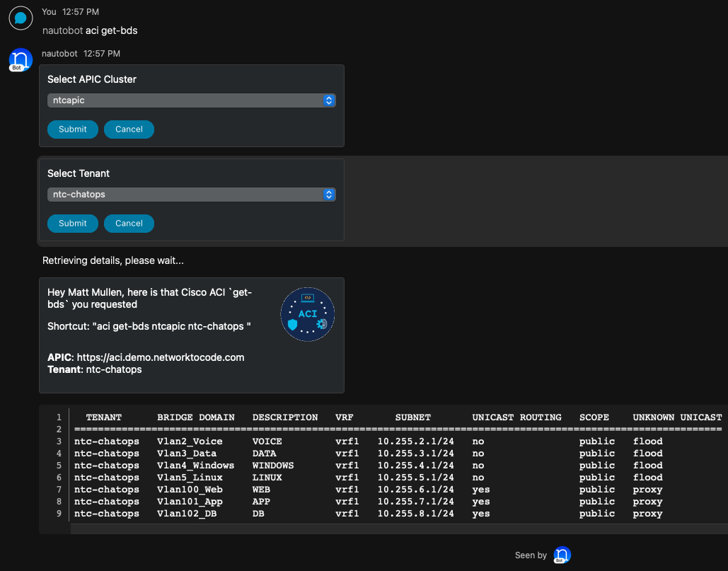Open the Select Tenant dropdown showing ntc-chatops
The height and width of the screenshot is (571, 728).
click(x=191, y=195)
